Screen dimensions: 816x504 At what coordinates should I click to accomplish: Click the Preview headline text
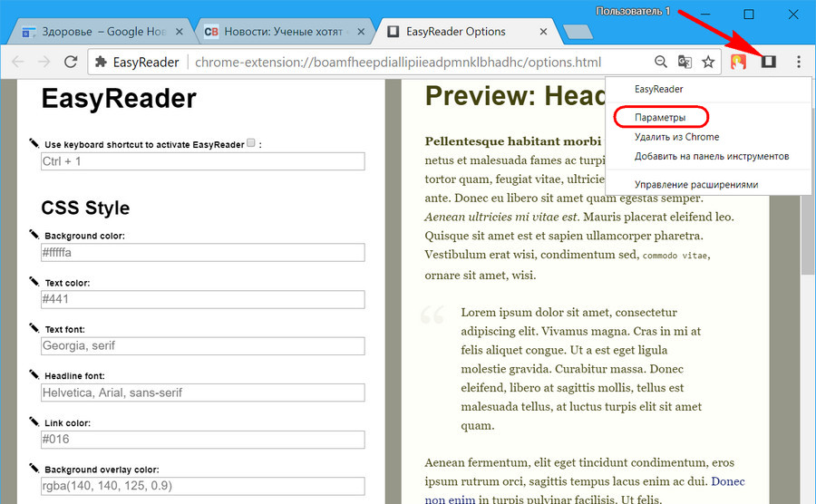515,96
